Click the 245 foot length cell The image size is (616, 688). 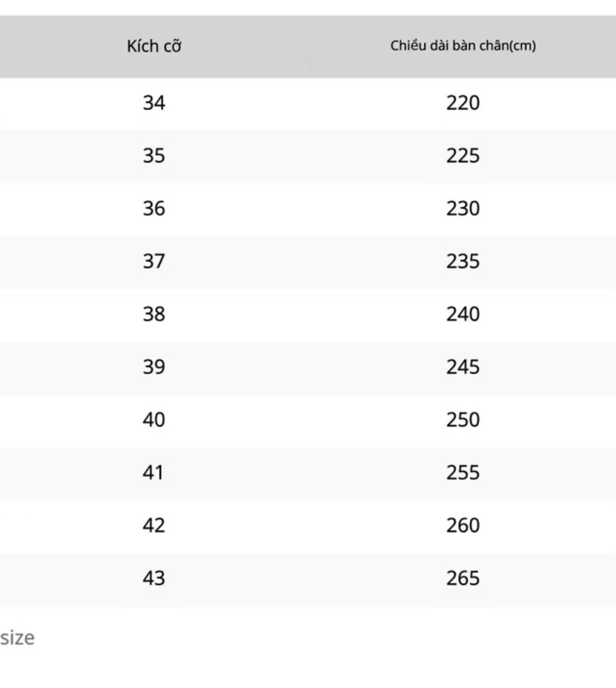pos(462,367)
